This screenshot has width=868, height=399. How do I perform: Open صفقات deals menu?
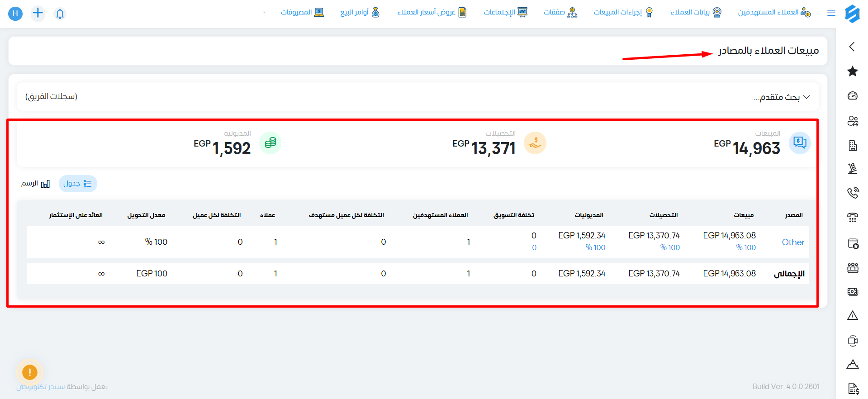[x=560, y=12]
